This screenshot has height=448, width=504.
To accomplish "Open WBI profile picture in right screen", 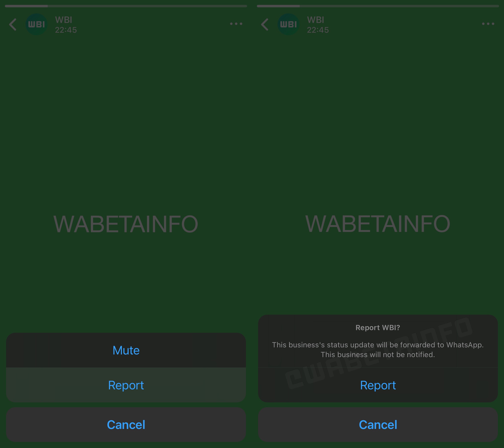I will coord(289,24).
